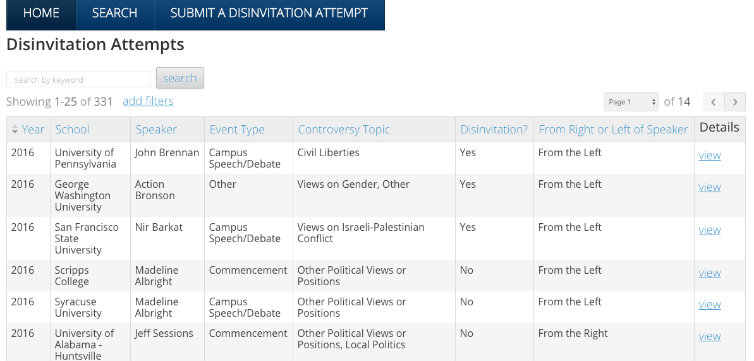Sort by the Controversy Topic header

click(344, 129)
